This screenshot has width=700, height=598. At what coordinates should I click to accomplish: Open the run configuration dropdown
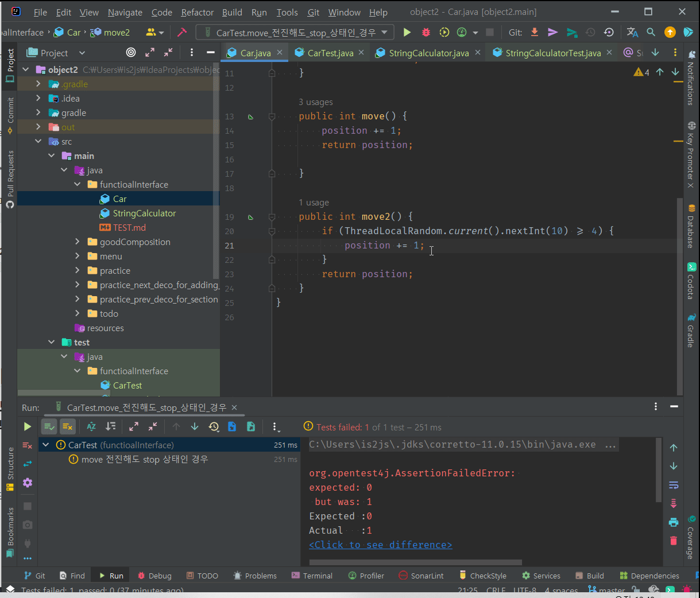[295, 33]
